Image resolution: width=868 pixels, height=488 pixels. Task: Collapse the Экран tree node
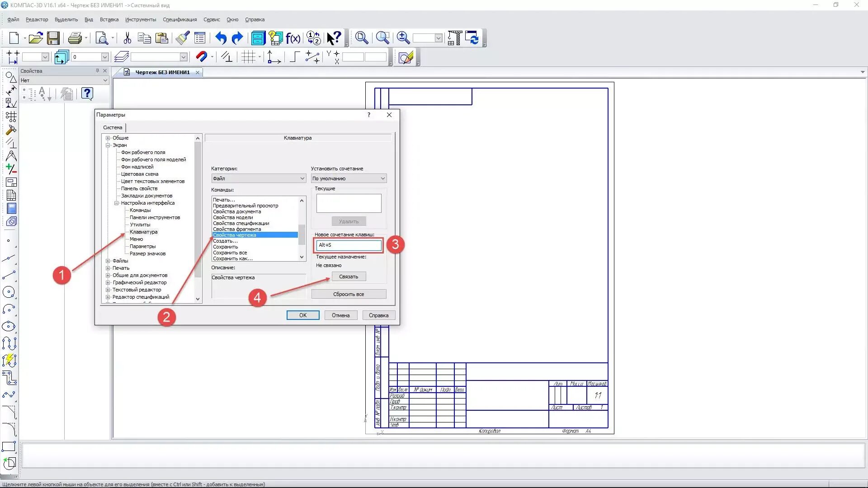(108, 145)
